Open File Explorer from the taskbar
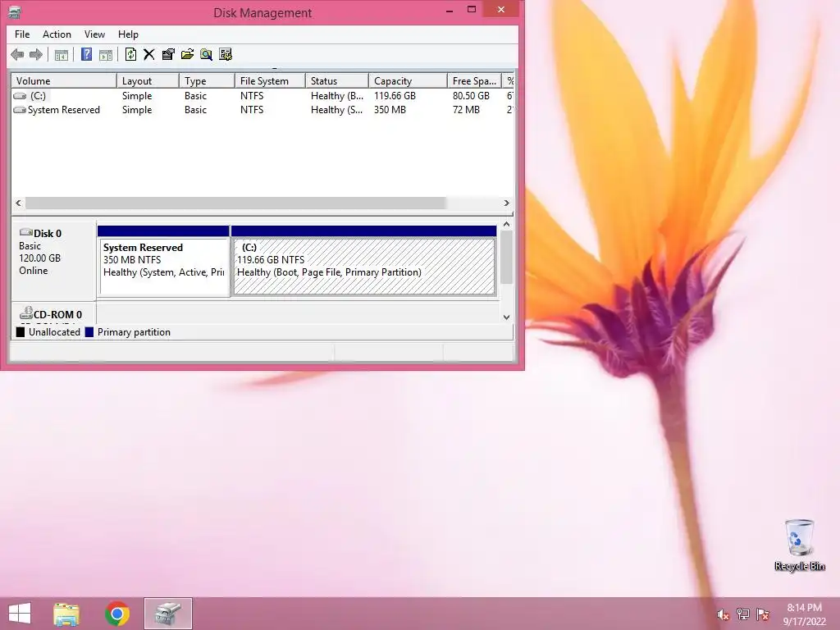This screenshot has width=840, height=630. point(66,614)
